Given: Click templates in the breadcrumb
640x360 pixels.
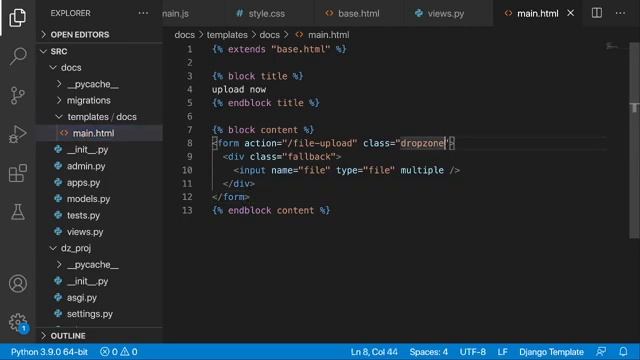Looking at the screenshot, I should 227,35.
